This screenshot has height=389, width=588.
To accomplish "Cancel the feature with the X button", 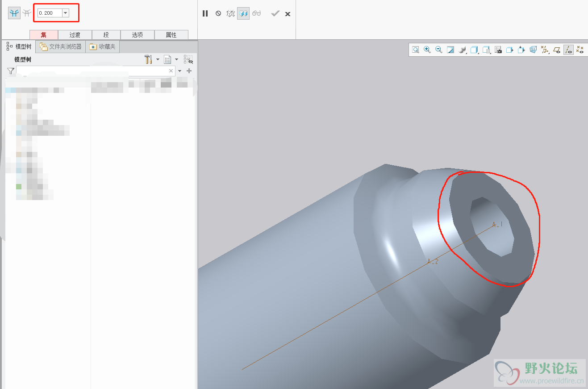I will tap(288, 14).
